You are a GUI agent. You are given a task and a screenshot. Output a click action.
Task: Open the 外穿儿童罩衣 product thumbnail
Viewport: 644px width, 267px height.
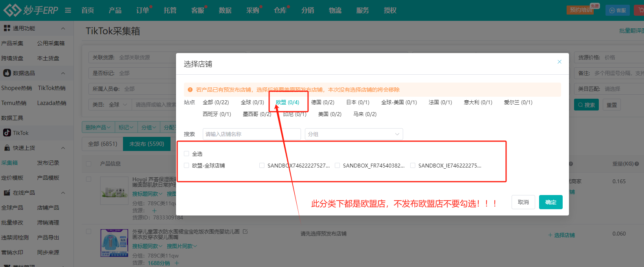click(114, 243)
